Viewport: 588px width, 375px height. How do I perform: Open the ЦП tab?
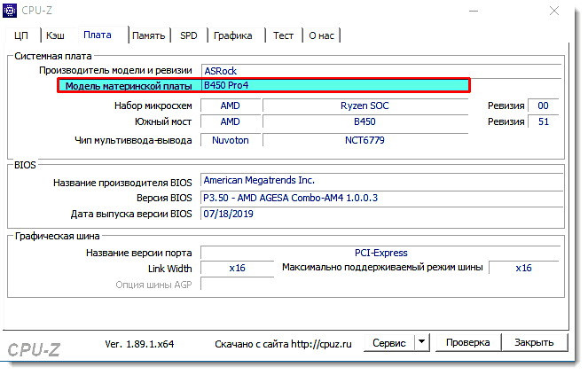pyautogui.click(x=21, y=35)
